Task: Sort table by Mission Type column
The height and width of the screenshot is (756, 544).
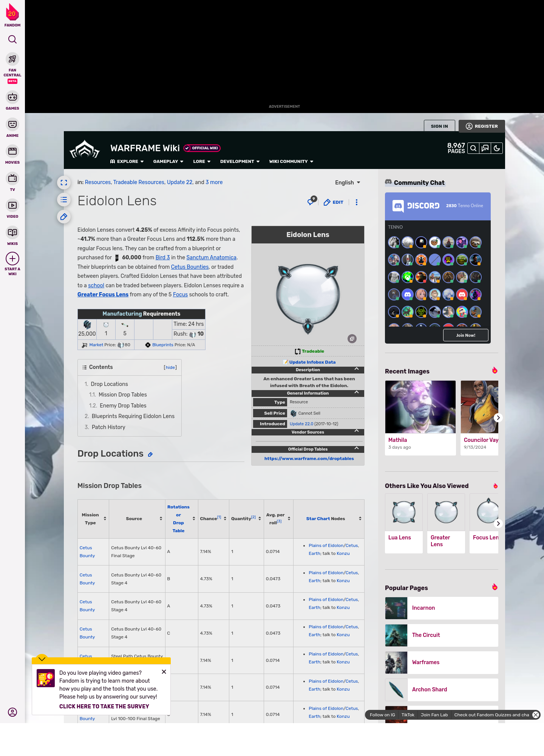Action: [105, 519]
